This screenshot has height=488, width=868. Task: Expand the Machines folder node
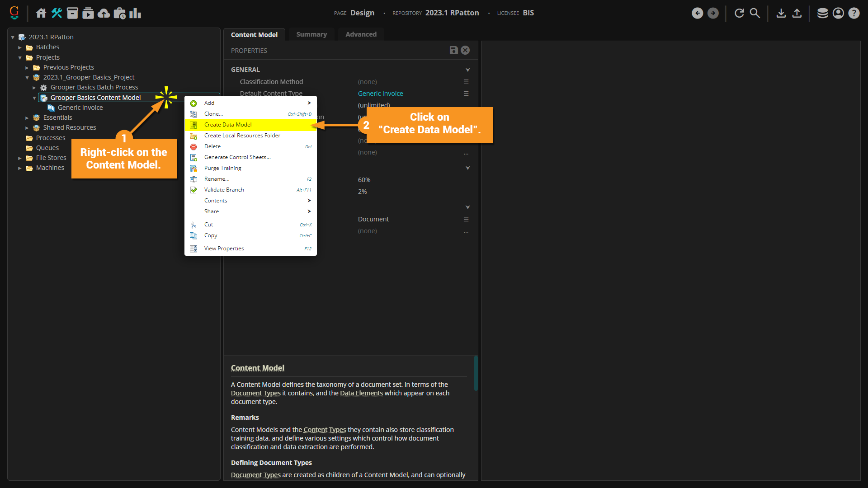pos(20,168)
